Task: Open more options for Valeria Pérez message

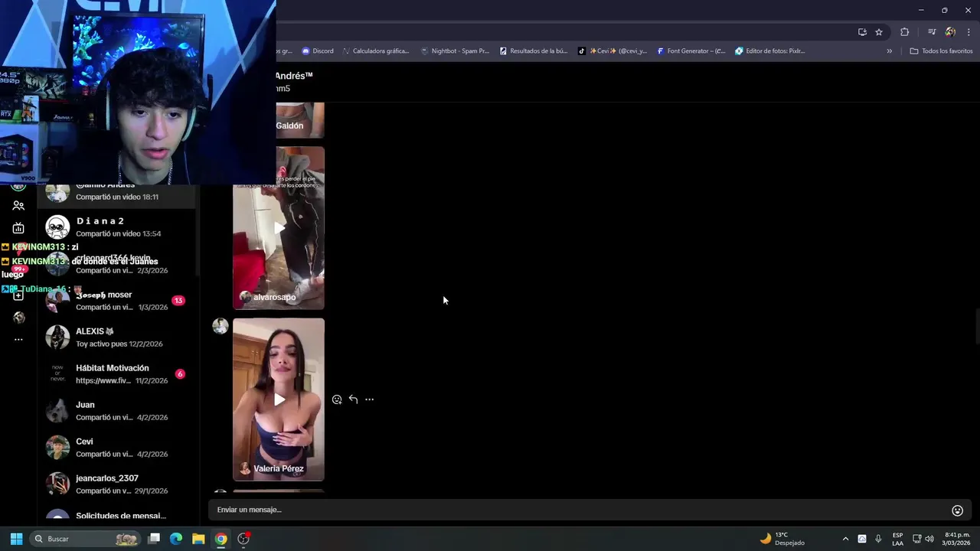Action: click(x=369, y=399)
